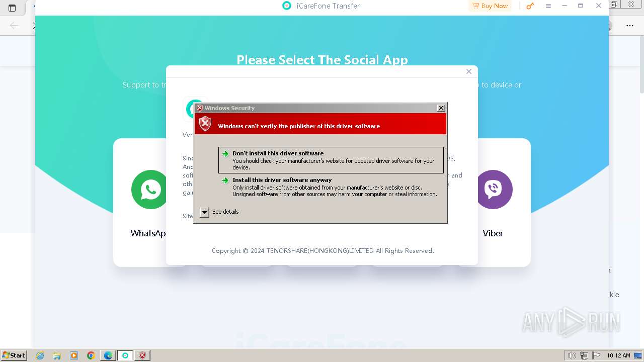Click the Copyright TENORSHARE text
This screenshot has width=644, height=362.
tap(323, 250)
